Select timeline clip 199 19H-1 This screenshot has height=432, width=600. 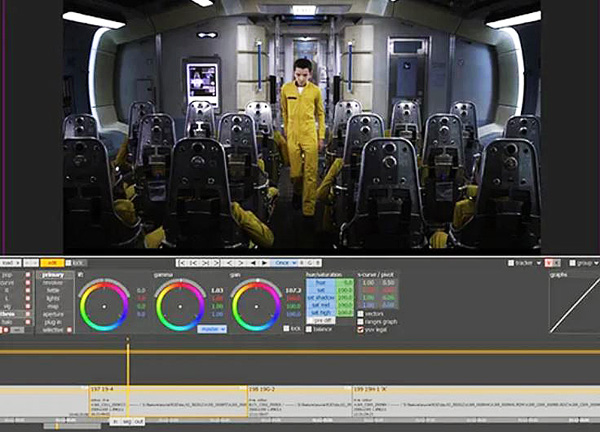(476, 401)
